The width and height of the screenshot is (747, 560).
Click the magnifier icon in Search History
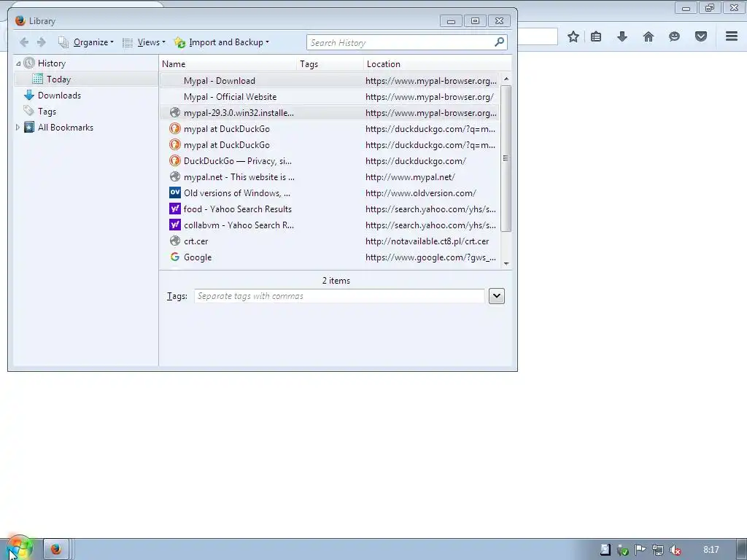(499, 42)
